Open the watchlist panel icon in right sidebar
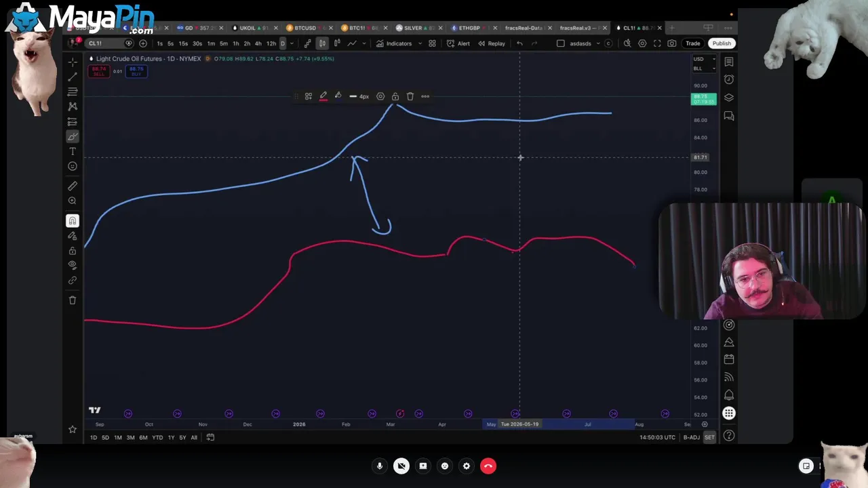868x488 pixels. pyautogui.click(x=729, y=62)
